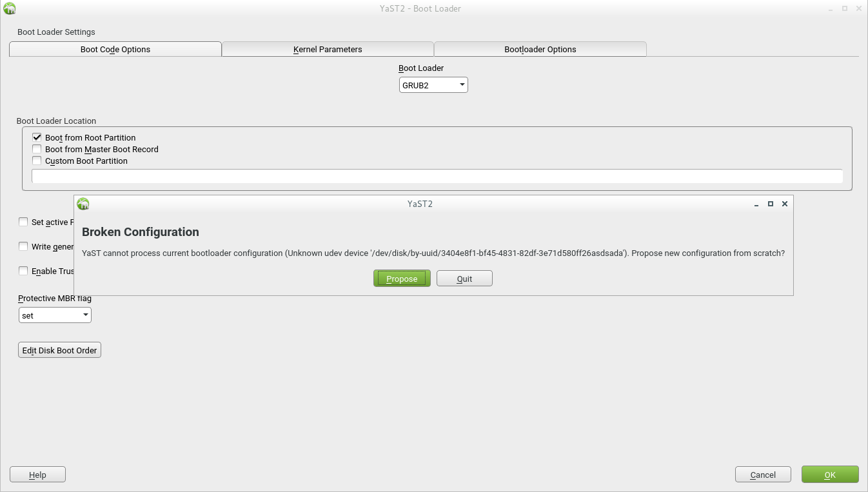Open the Bootloader Options tab
This screenshot has width=868, height=492.
click(x=540, y=49)
